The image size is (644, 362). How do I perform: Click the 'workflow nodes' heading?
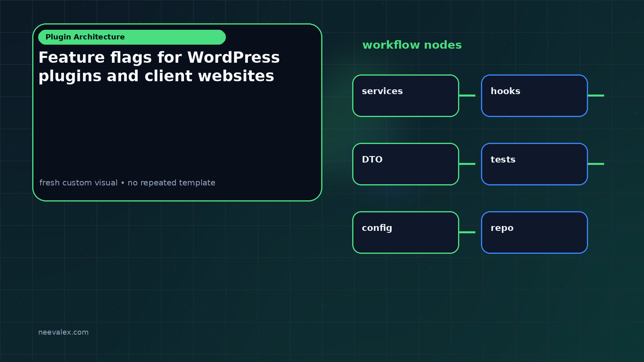click(412, 45)
